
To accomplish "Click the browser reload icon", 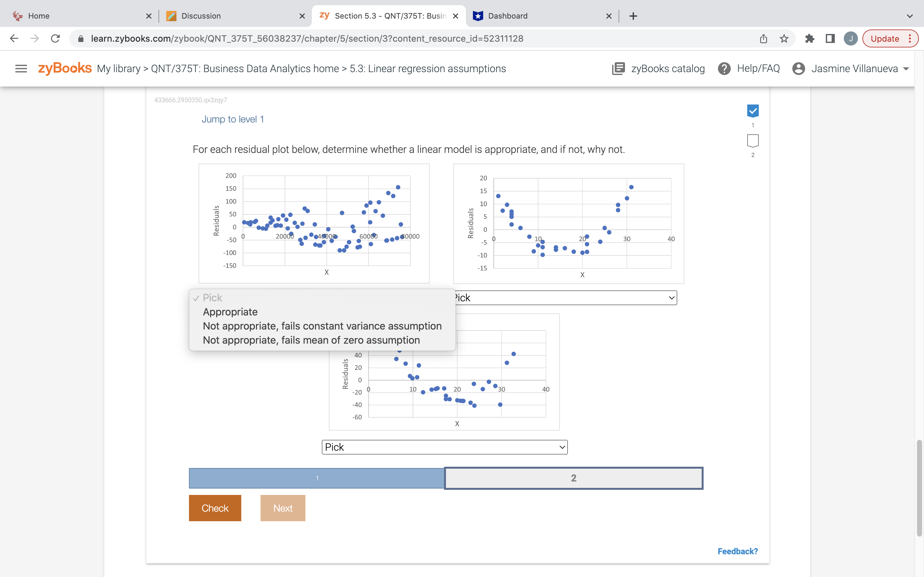I will [x=56, y=38].
